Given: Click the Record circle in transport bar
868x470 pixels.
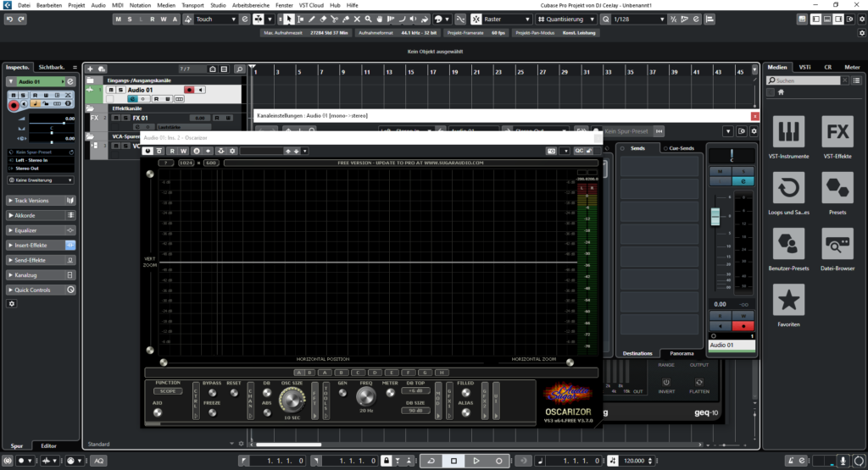Looking at the screenshot, I should click(x=498, y=461).
